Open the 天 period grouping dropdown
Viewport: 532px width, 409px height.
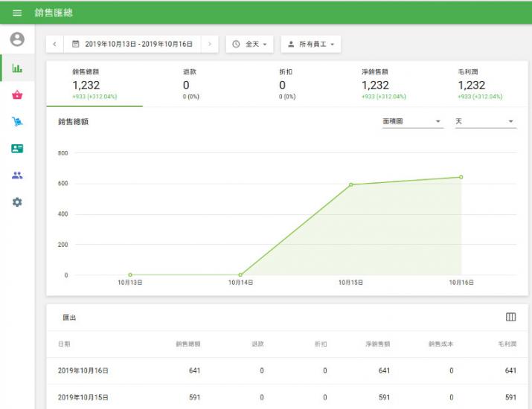coord(486,121)
